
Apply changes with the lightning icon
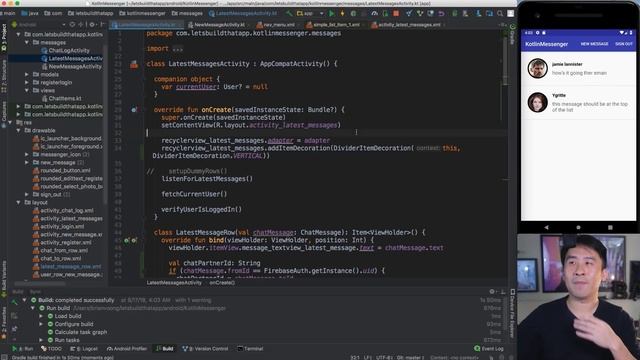tap(342, 13)
